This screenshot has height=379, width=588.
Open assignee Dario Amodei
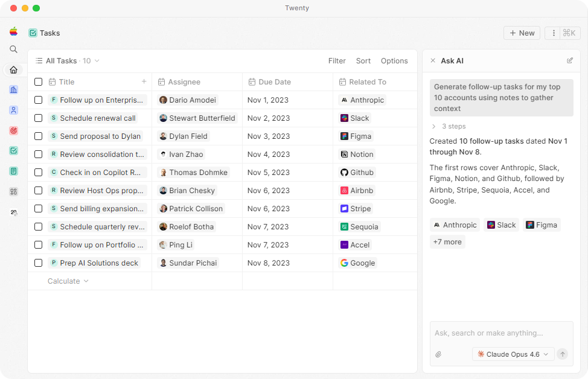(188, 100)
